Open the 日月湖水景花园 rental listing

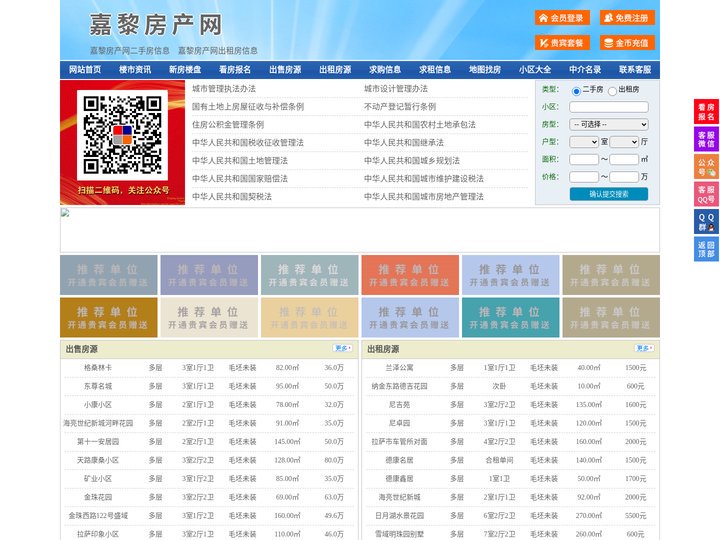pyautogui.click(x=399, y=516)
